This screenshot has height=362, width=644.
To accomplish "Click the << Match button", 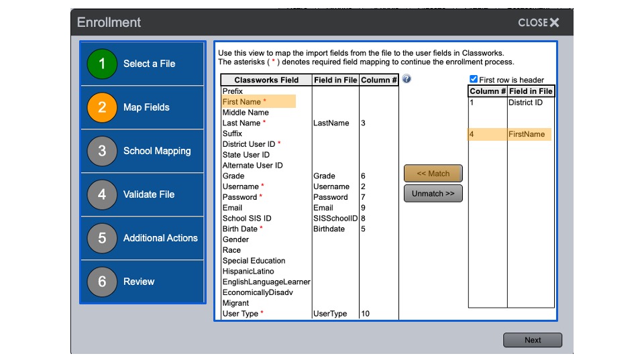I will [x=433, y=173].
